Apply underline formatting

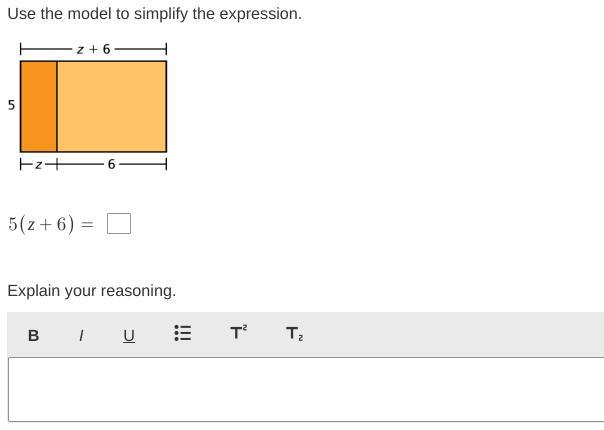pyautogui.click(x=129, y=336)
